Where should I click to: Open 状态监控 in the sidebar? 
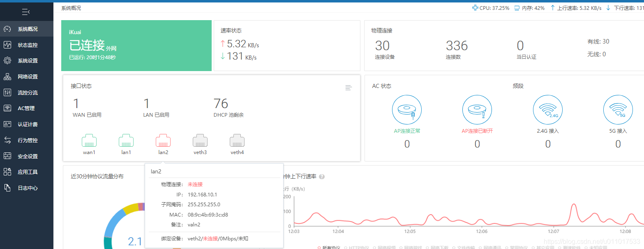pos(27,45)
